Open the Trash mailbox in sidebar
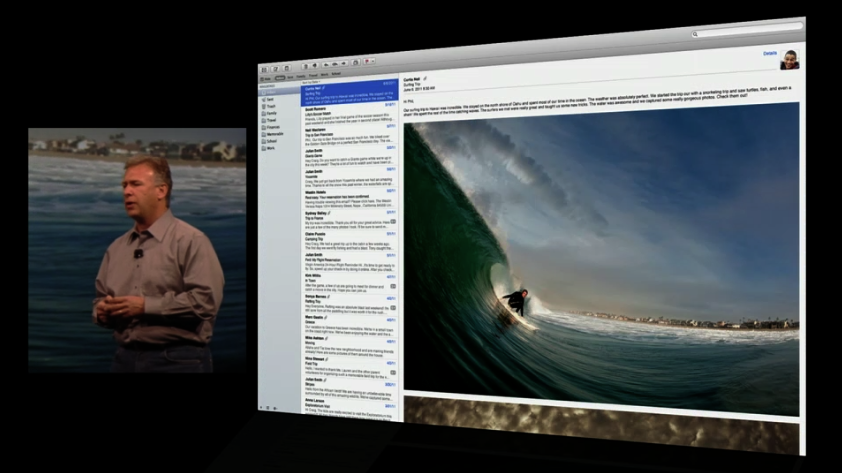Screen dimensions: 842x473 point(270,107)
